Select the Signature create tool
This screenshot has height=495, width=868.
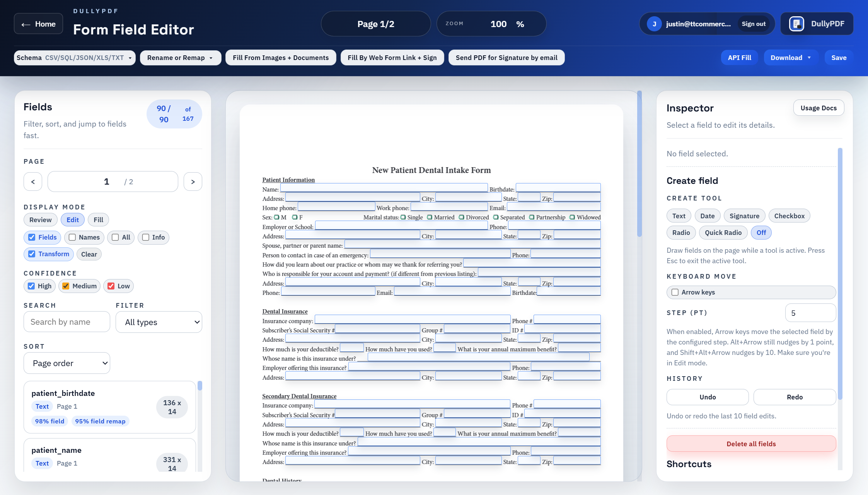click(744, 216)
